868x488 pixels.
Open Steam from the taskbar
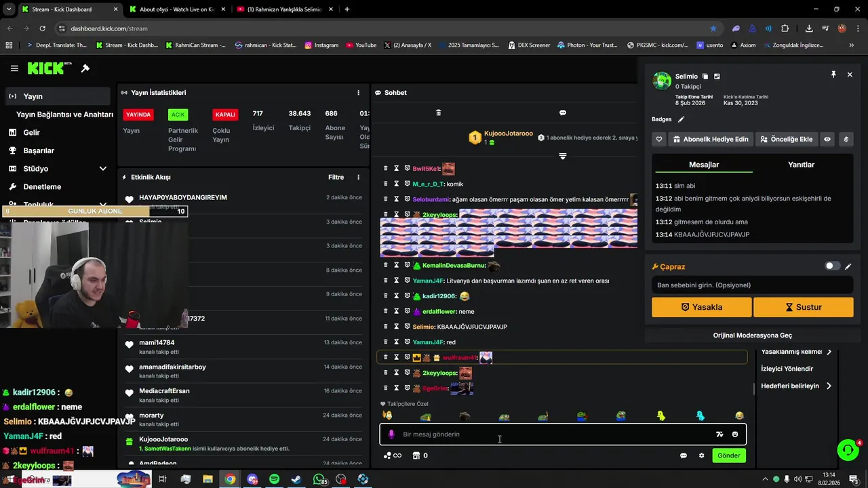(x=296, y=479)
